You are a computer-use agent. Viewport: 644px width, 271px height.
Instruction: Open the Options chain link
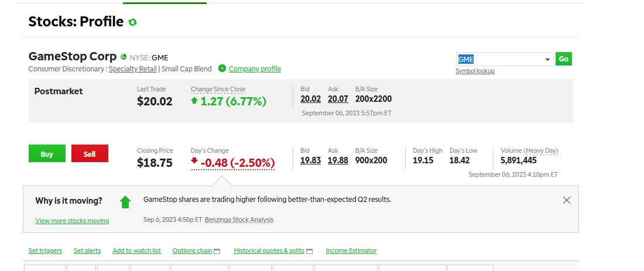point(192,251)
